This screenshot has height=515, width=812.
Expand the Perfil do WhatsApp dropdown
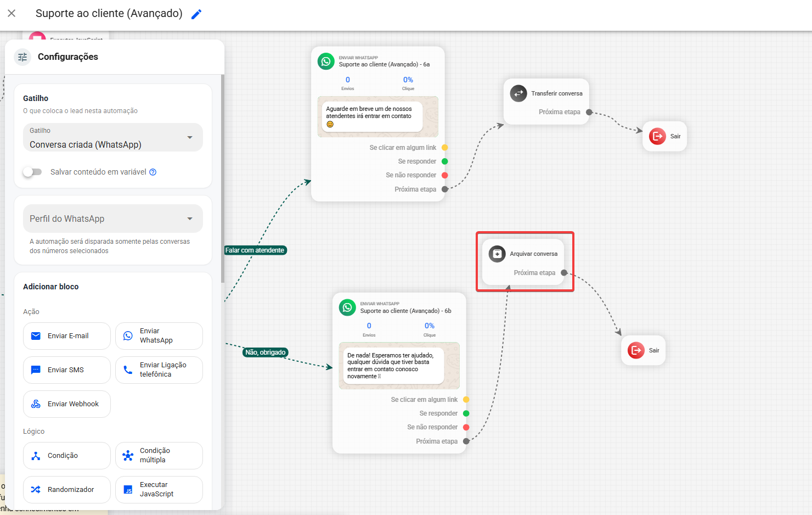point(113,219)
